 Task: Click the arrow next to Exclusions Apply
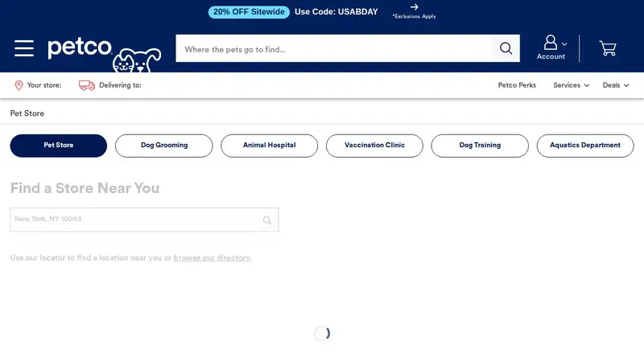tap(414, 7)
